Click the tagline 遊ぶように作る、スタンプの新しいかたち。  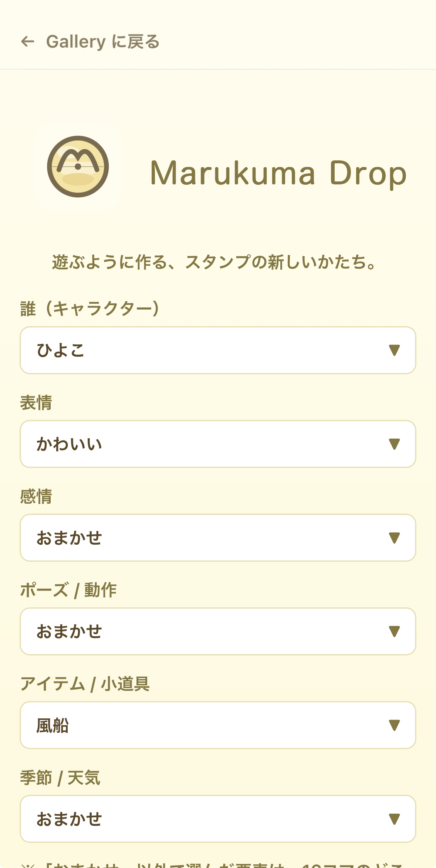pyautogui.click(x=214, y=262)
